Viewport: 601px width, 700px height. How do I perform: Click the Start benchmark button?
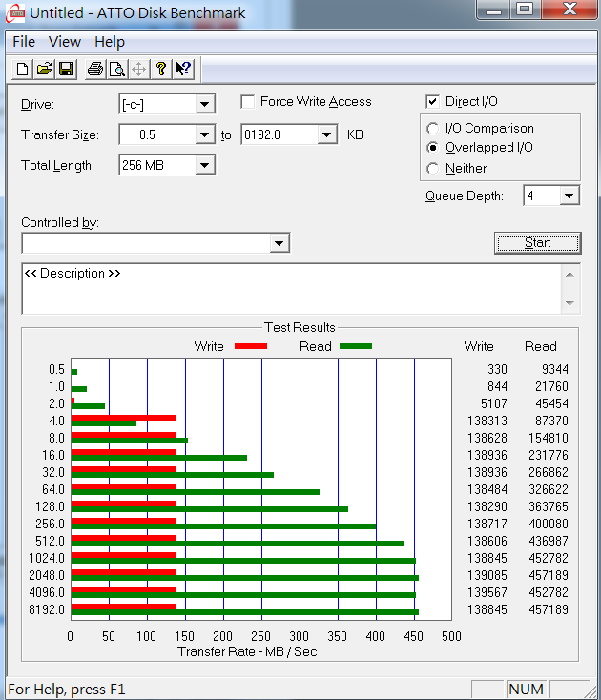[x=538, y=243]
